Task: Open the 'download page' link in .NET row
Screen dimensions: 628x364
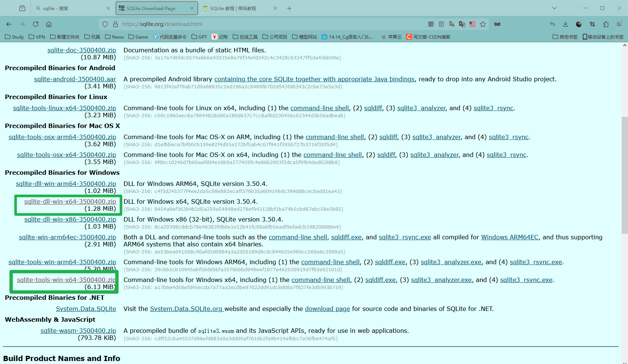Action: point(327,309)
